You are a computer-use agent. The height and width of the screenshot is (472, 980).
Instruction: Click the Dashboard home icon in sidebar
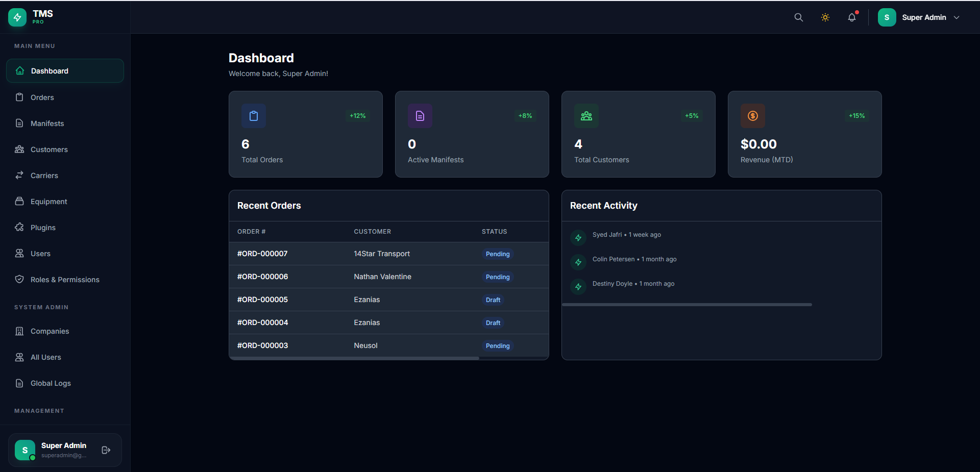[x=20, y=71]
